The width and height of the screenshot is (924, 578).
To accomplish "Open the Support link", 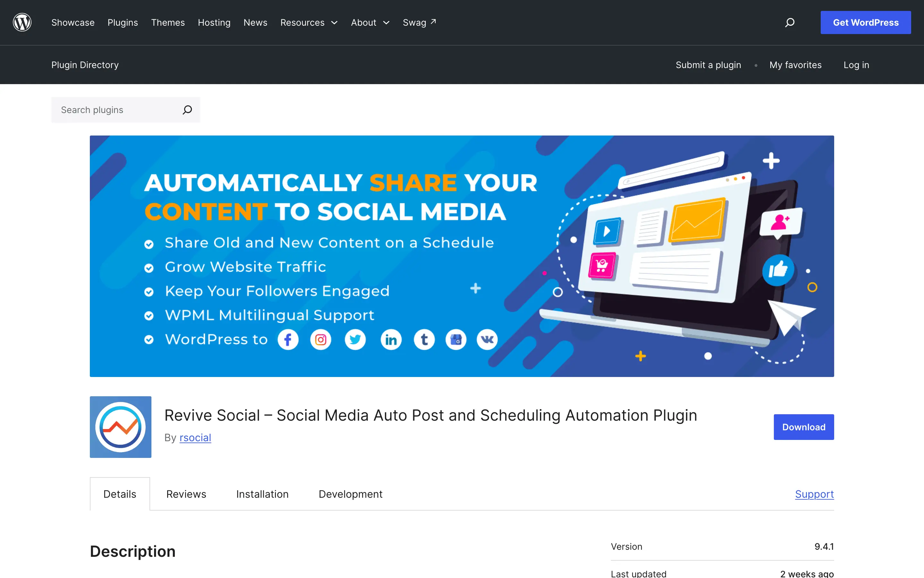I will [814, 494].
